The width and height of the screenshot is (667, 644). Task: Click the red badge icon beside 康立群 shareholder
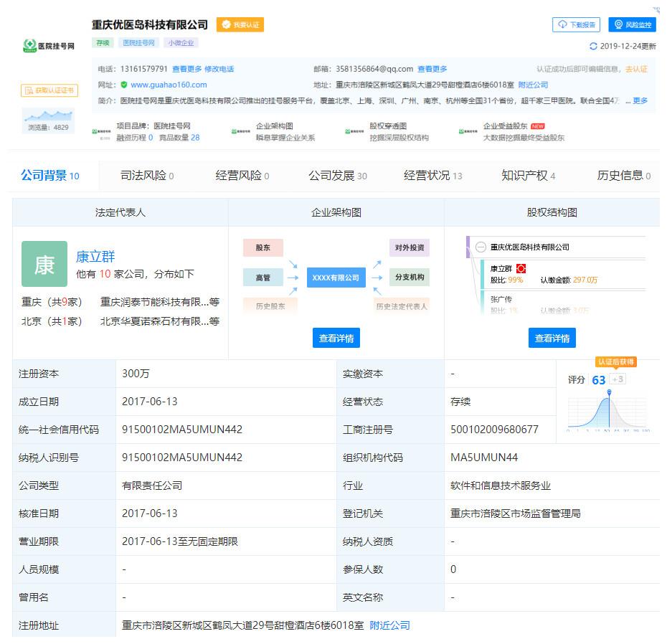pos(521,268)
